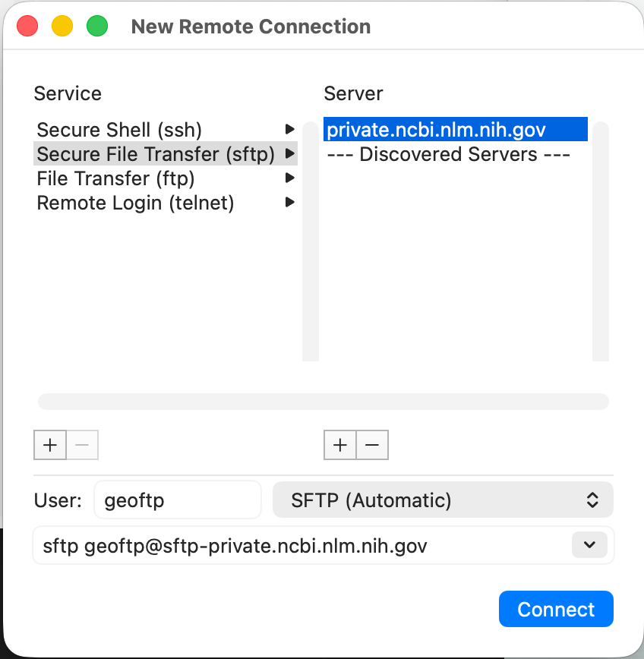Expand File Transfer (ftp) arrow
Screen dimensions: 644x659
289,178
